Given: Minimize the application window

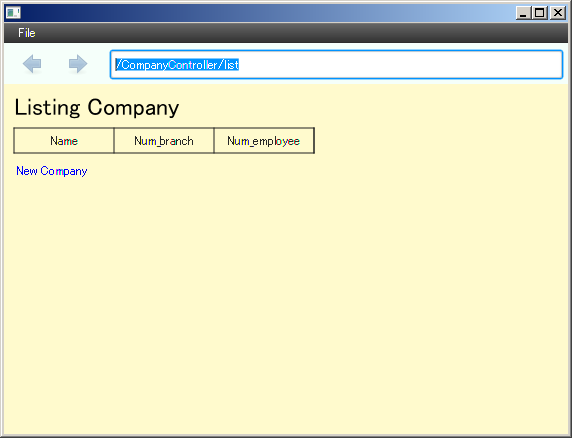Looking at the screenshot, I should [x=523, y=13].
